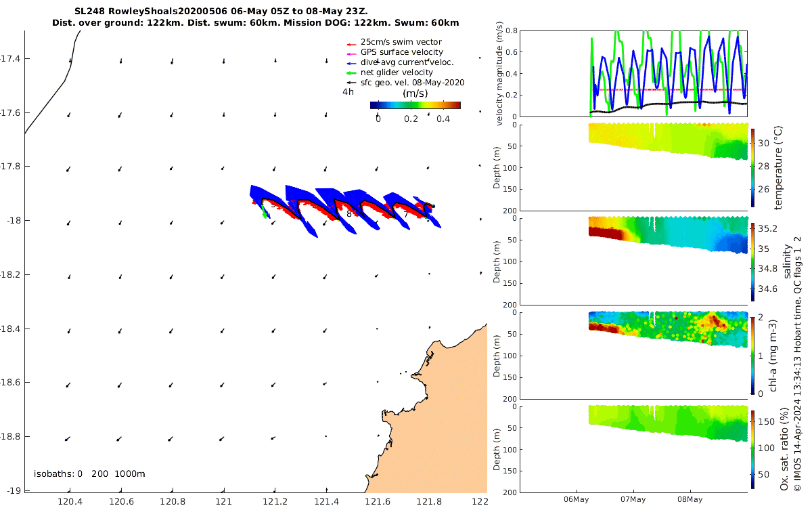This screenshot has width=812, height=508.
Task: Click the velocity magnitude time-series plot
Action: (635, 73)
